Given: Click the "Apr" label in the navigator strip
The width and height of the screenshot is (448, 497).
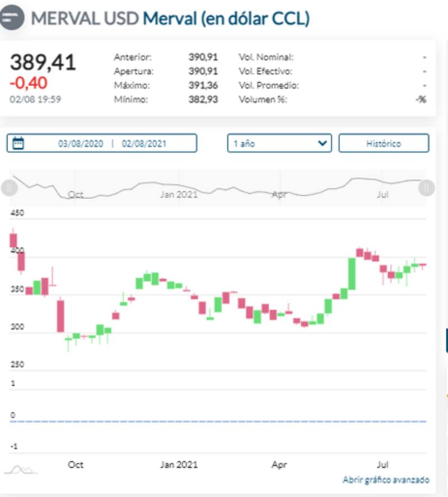Looking at the screenshot, I should (279, 195).
